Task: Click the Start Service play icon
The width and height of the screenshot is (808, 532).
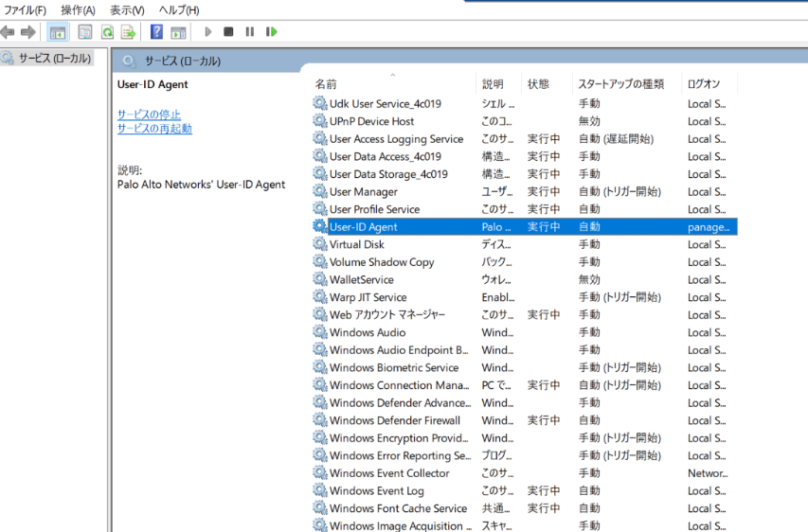Action: pyautogui.click(x=207, y=32)
